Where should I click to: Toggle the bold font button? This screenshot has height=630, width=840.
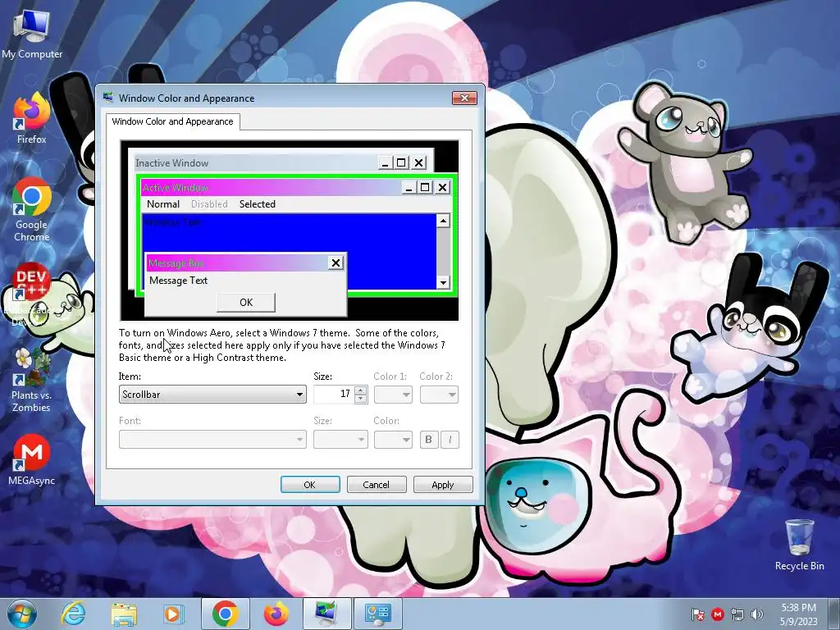pos(428,440)
